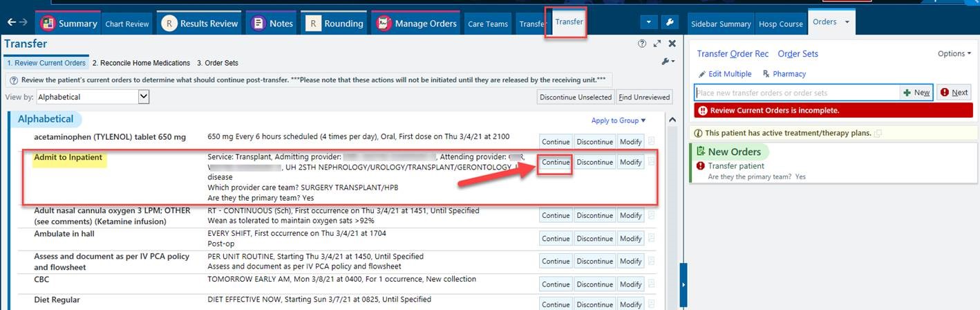
Task: Open the Order Sets link in sidebar
Action: tap(798, 53)
